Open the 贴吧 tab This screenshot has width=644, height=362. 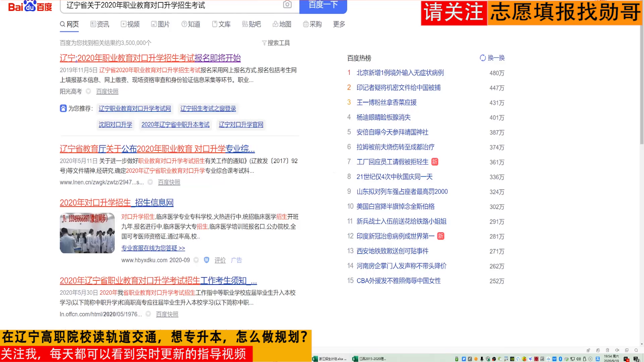click(x=252, y=24)
